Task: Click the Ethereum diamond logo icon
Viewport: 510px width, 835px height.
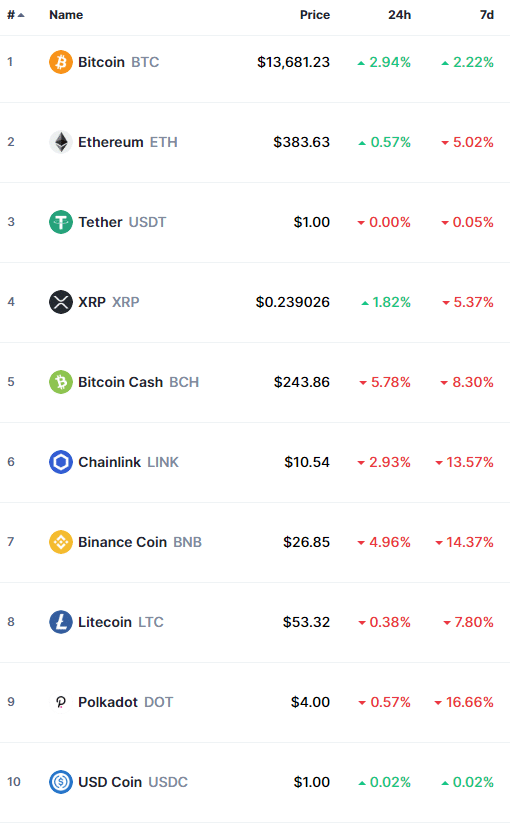Action: tap(61, 142)
